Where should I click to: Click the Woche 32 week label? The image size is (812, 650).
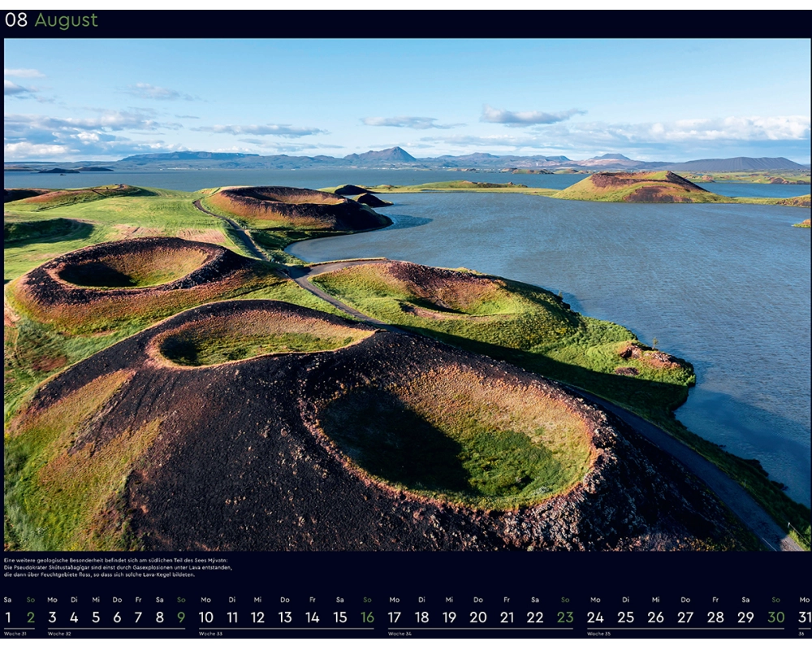pos(60,634)
